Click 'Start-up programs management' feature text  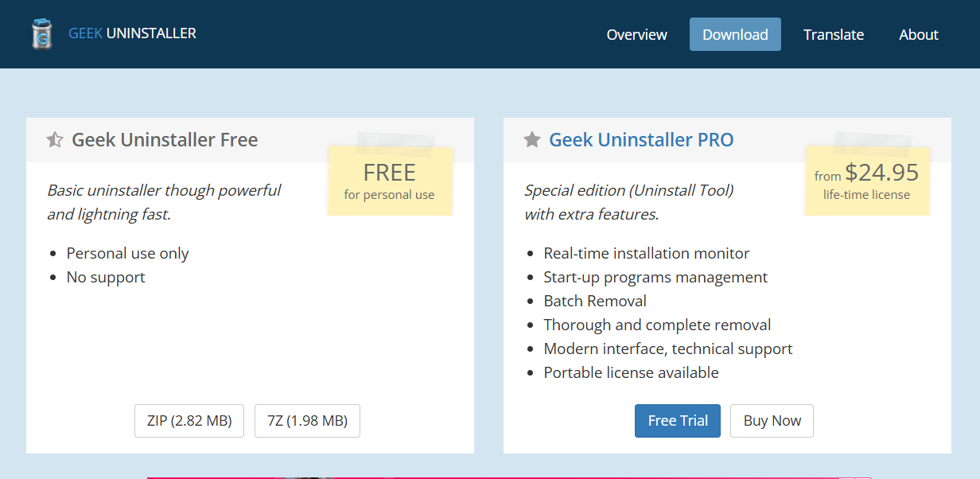pyautogui.click(x=655, y=277)
